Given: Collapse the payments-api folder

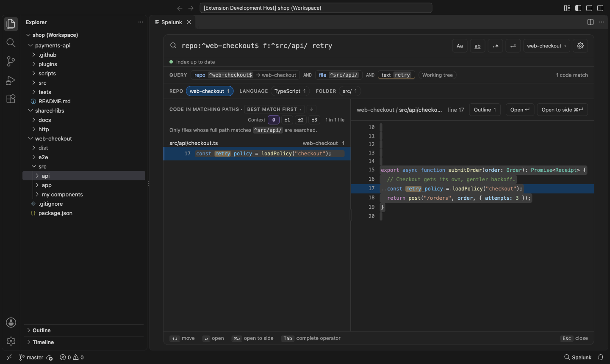Looking at the screenshot, I should click(x=84, y=45).
